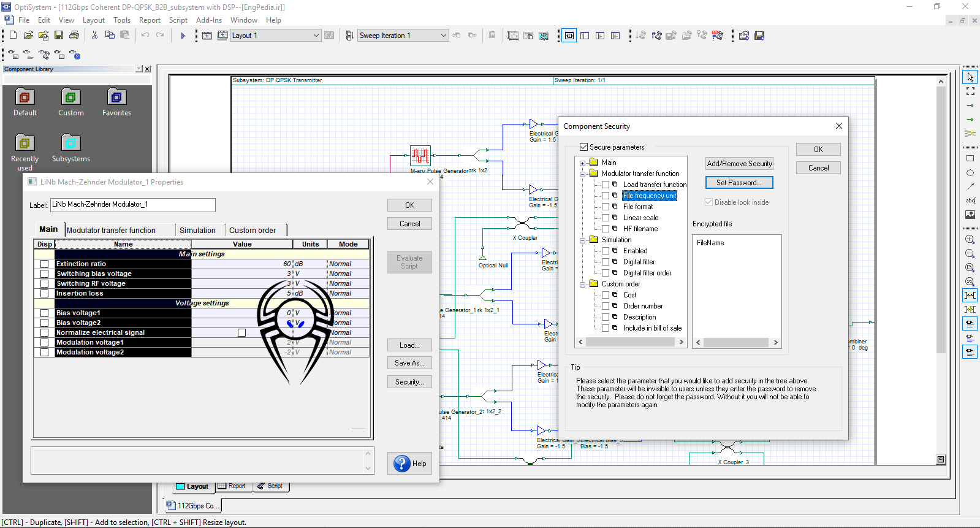Open the Recently used library folder

pyautogui.click(x=25, y=152)
